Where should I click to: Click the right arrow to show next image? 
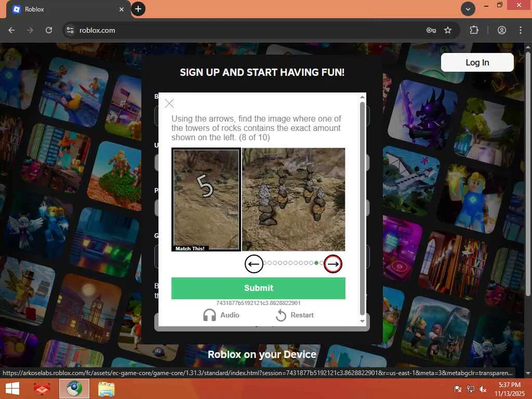click(x=333, y=264)
